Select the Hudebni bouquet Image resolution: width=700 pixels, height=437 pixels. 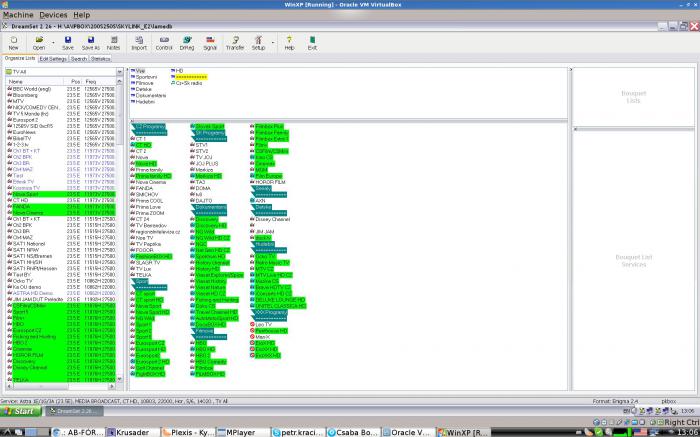[x=142, y=102]
